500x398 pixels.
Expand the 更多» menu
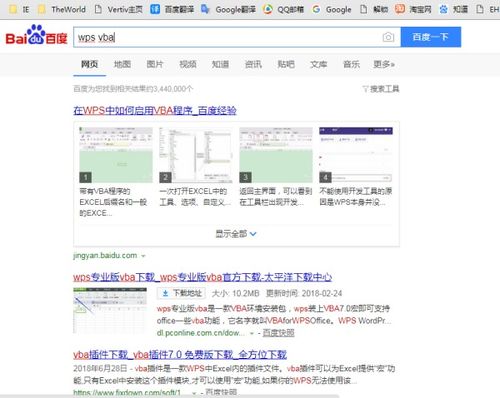click(384, 64)
